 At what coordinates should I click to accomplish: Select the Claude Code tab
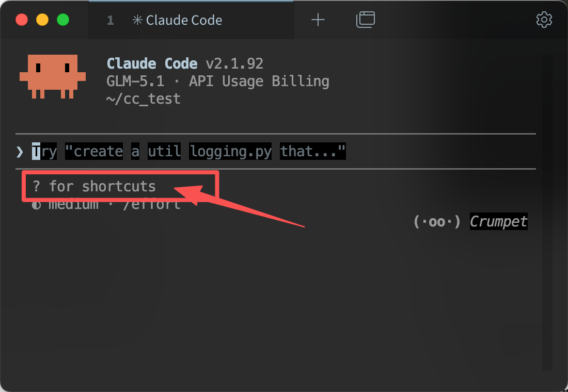[191, 20]
